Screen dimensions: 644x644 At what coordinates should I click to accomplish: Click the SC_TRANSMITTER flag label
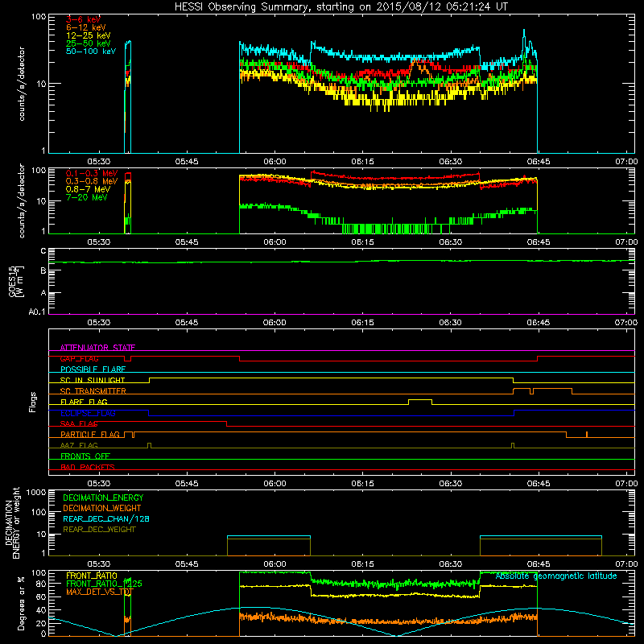[x=93, y=391]
